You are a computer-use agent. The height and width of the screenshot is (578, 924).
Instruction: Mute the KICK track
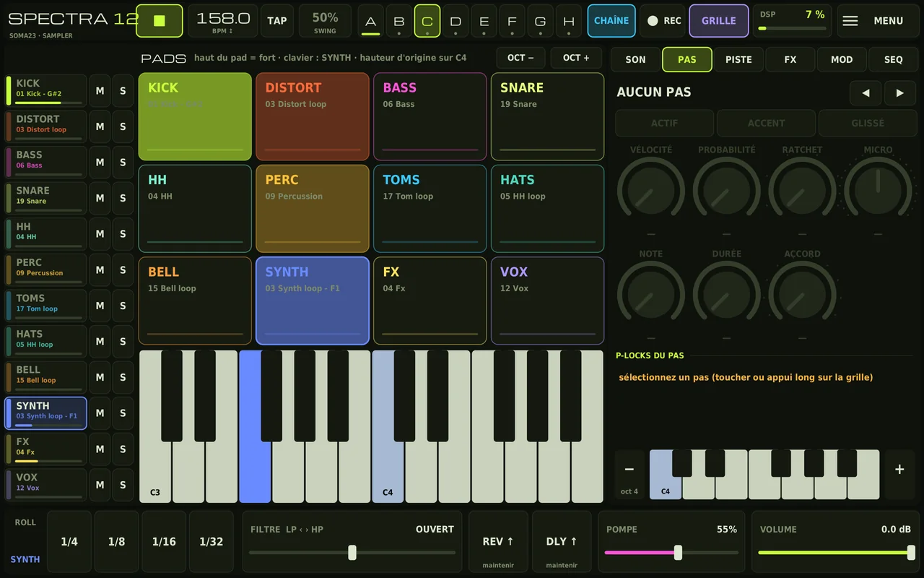pyautogui.click(x=100, y=90)
